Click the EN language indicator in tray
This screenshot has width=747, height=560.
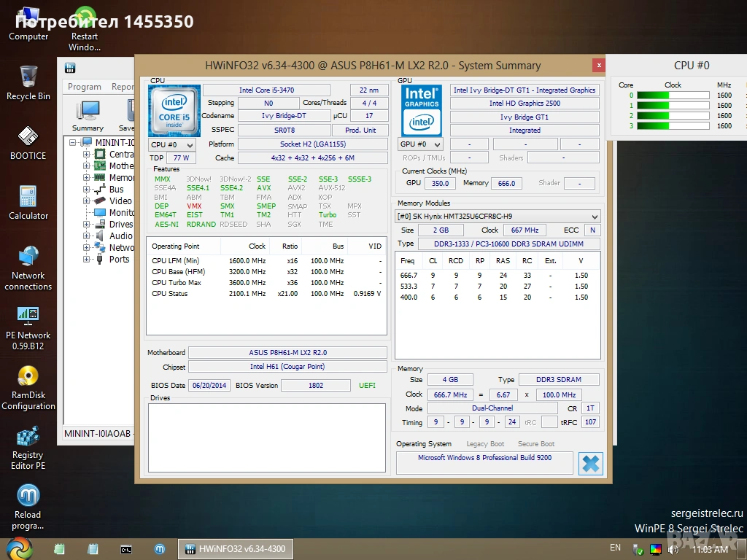(615, 548)
